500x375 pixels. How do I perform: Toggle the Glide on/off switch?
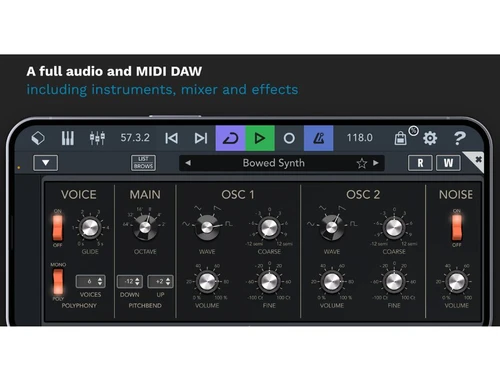coord(58,228)
